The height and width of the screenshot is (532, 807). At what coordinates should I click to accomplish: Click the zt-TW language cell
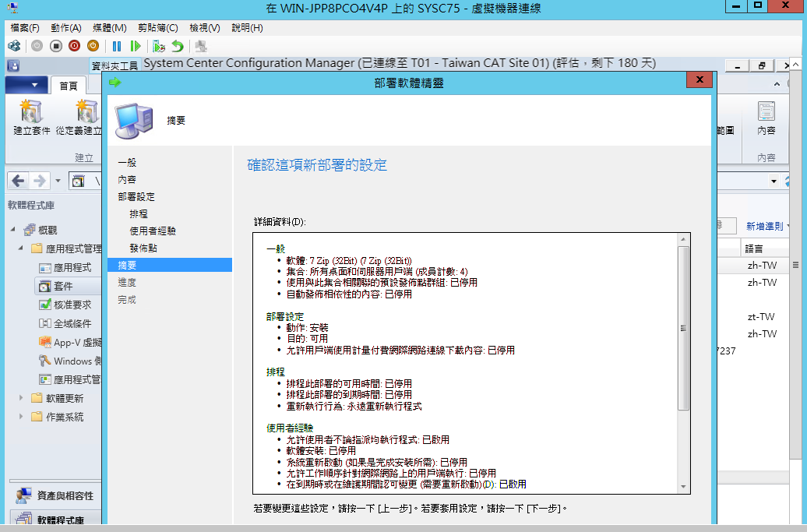(761, 316)
